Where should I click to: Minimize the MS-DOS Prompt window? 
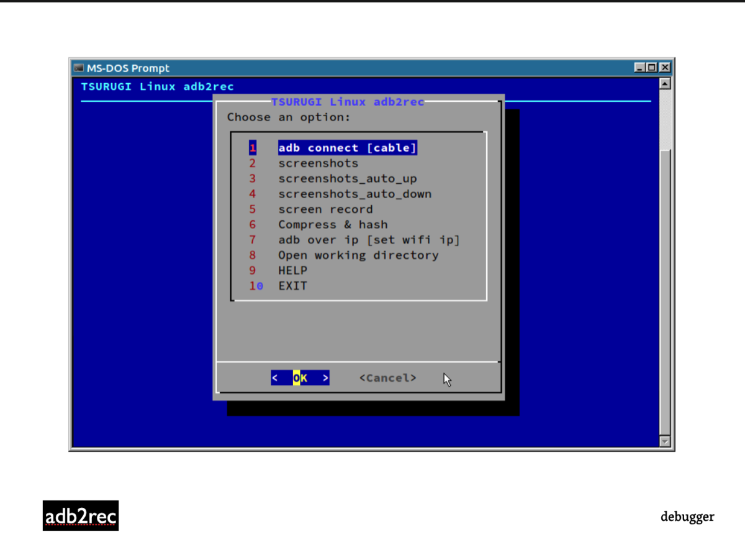click(x=640, y=68)
